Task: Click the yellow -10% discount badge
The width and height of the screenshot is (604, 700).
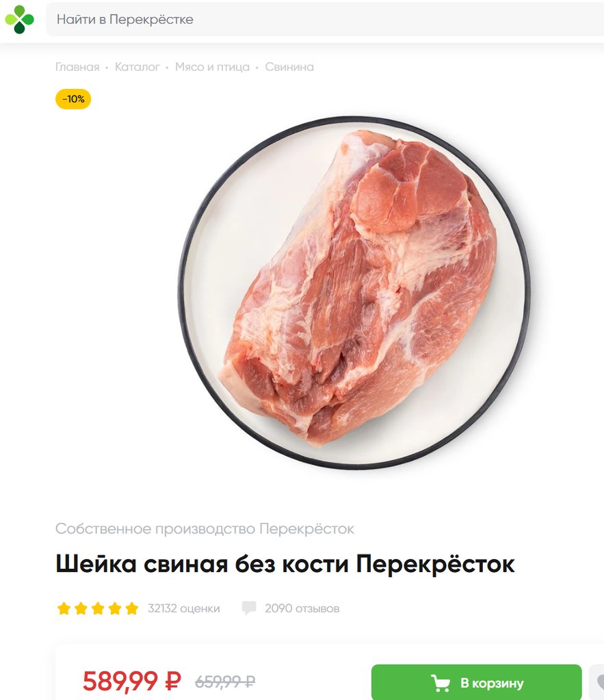Action: click(x=73, y=99)
